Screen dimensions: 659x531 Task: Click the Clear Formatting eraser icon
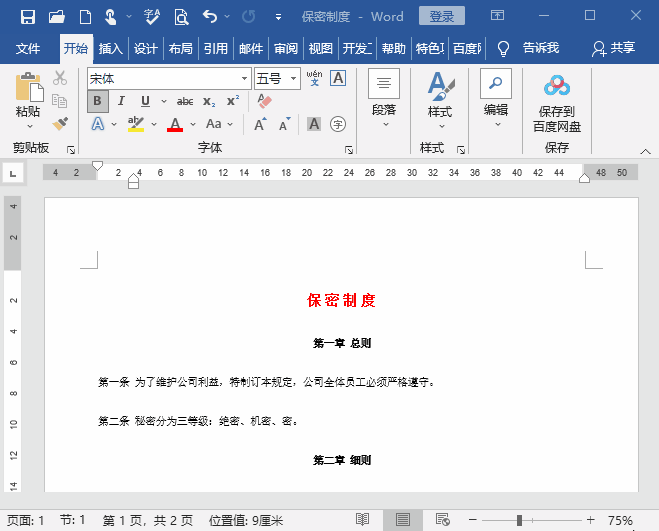264,101
